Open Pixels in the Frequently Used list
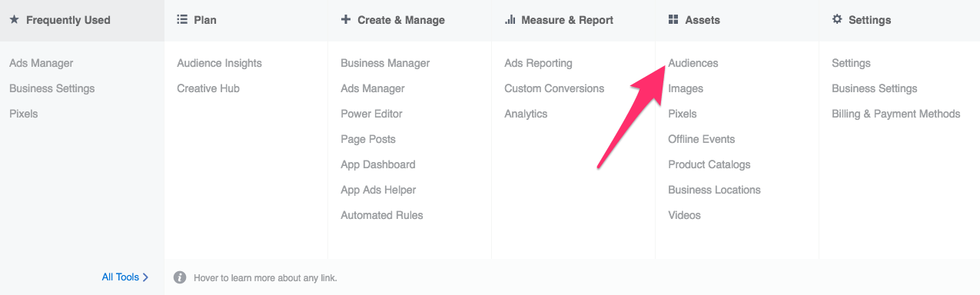 pos(23,114)
